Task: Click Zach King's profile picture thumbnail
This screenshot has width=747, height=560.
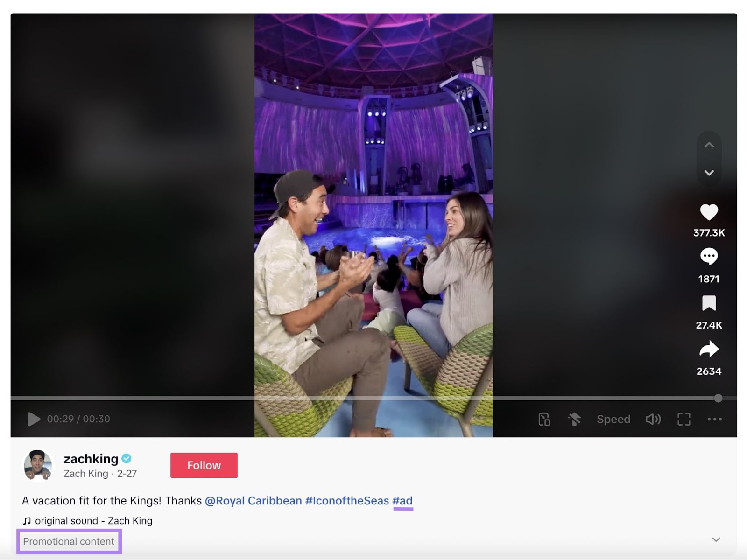Action: point(40,465)
